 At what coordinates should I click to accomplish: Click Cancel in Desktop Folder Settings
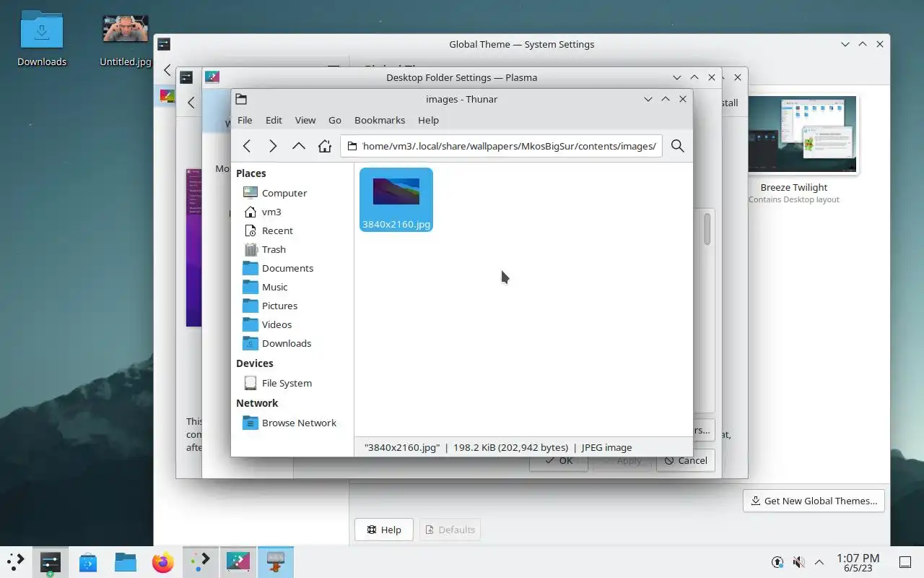(x=686, y=460)
